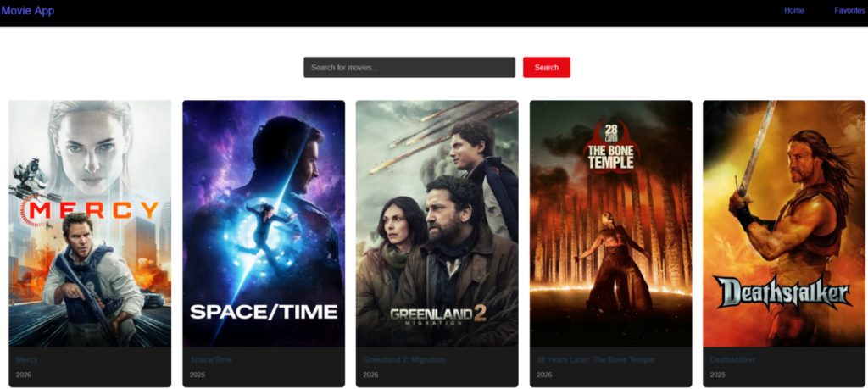This screenshot has height=389, width=868.
Task: Click the Mercy title below its poster
Action: pos(27,360)
